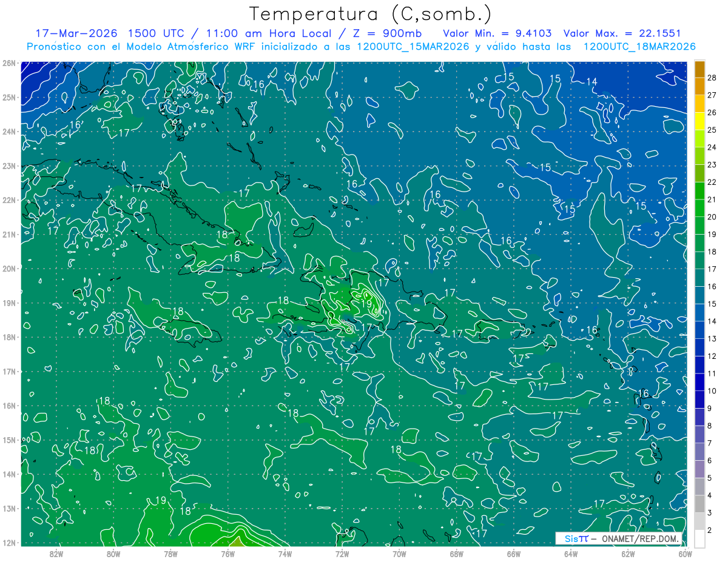
Task: Click the color bar scale value "12"
Action: click(712, 356)
